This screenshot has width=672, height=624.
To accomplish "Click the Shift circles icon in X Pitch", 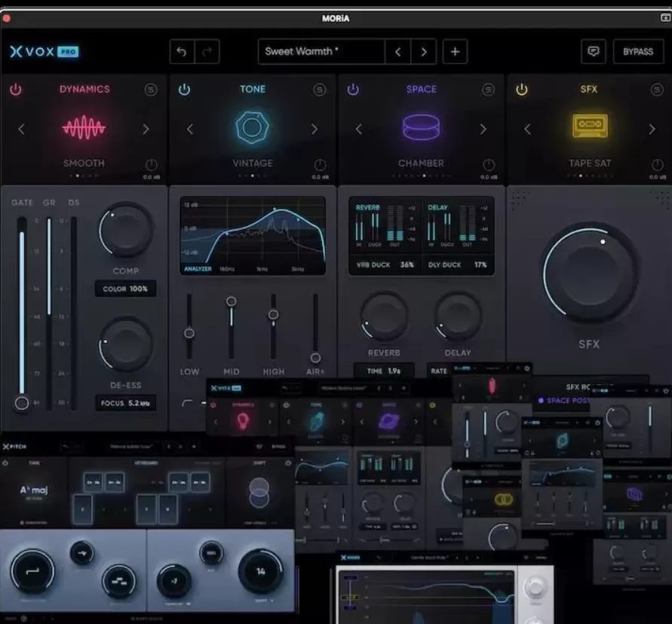I will 259,493.
